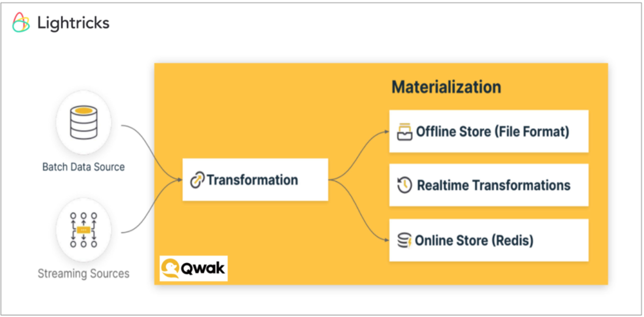Click the Offline Store tray icon
Screen dimensions: 644x317
[x=405, y=132]
